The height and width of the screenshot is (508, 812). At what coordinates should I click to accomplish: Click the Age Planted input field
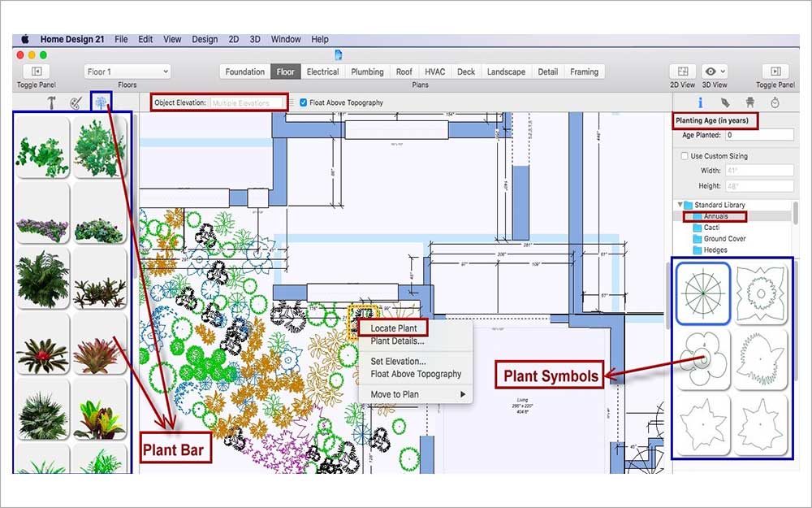click(x=759, y=135)
